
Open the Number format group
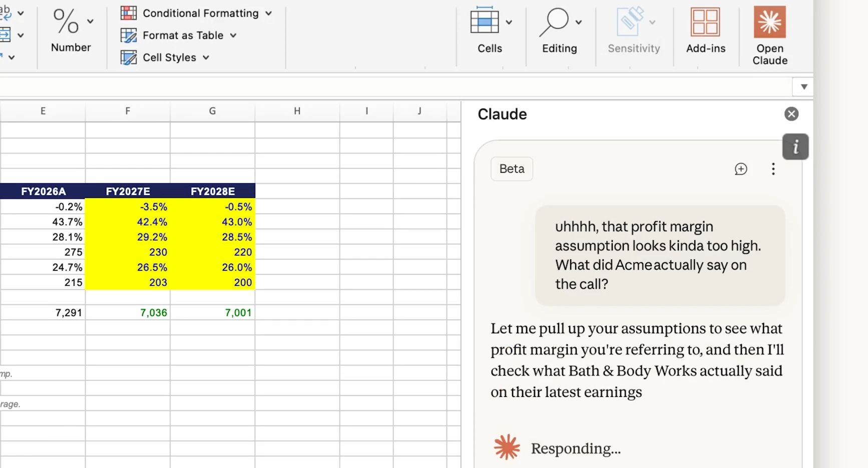click(x=71, y=30)
